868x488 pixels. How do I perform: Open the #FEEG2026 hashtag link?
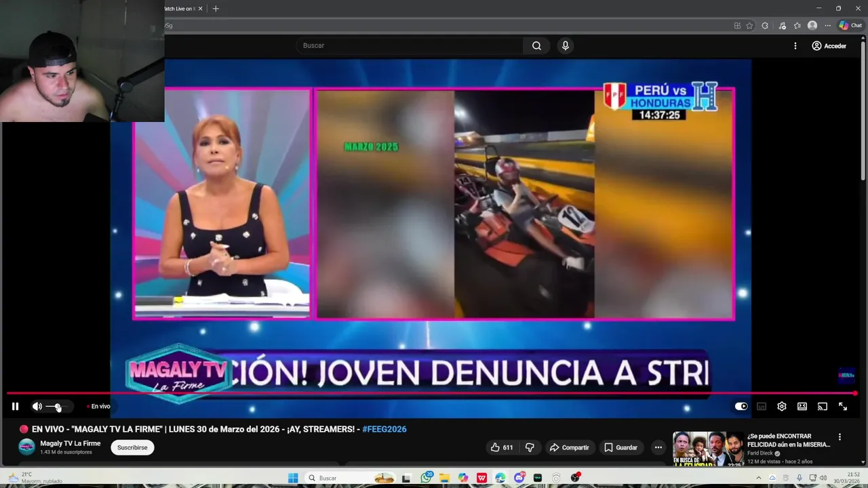[384, 429]
